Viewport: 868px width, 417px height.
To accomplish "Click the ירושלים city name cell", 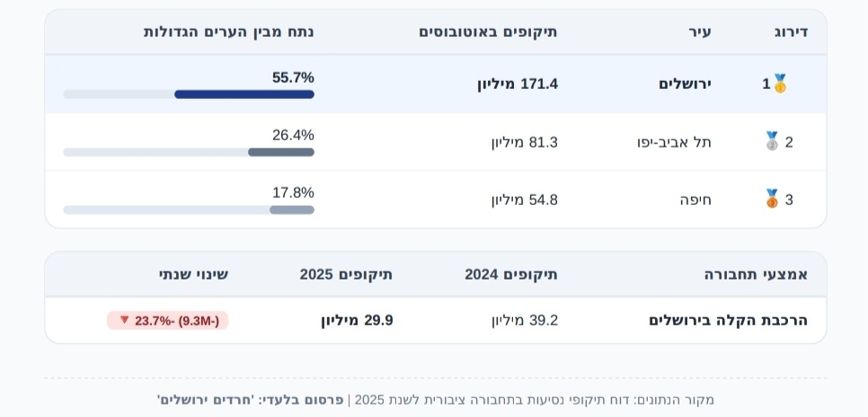I will pyautogui.click(x=685, y=84).
